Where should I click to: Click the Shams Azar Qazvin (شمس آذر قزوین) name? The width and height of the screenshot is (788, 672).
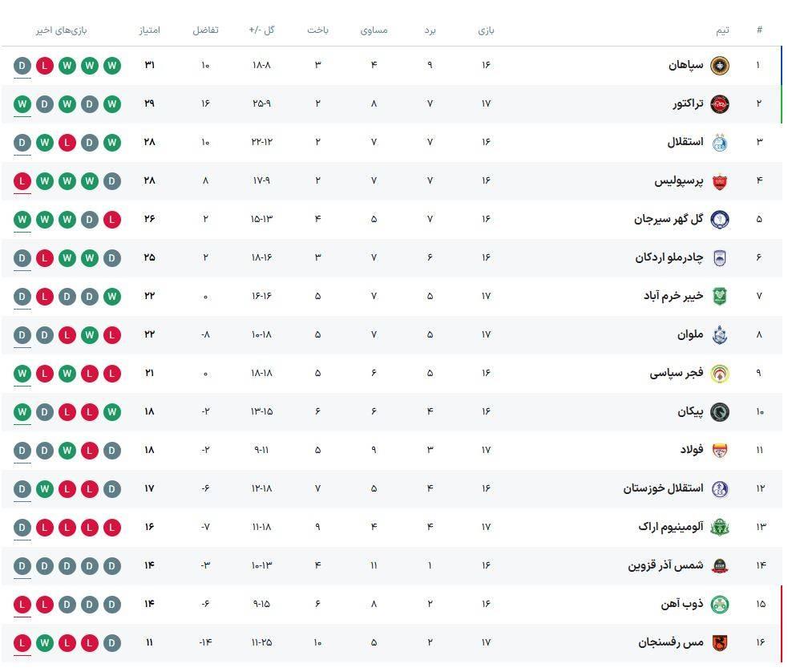point(665,565)
